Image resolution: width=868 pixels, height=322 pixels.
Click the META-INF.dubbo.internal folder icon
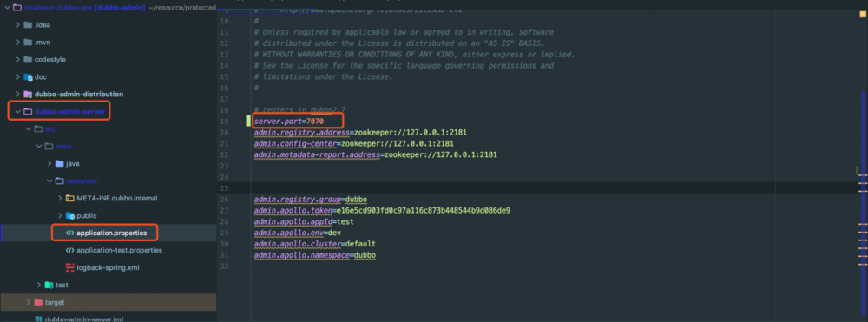tap(69, 198)
